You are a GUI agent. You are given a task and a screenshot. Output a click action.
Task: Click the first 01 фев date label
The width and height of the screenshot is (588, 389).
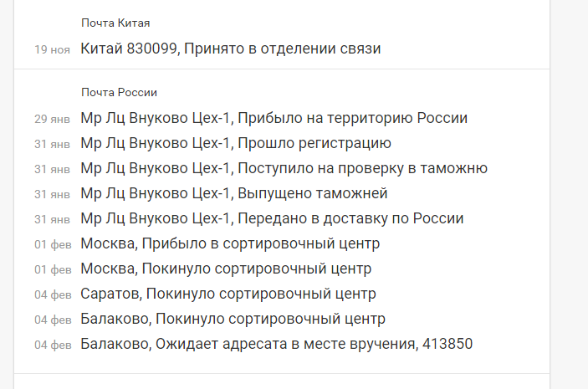53,244
